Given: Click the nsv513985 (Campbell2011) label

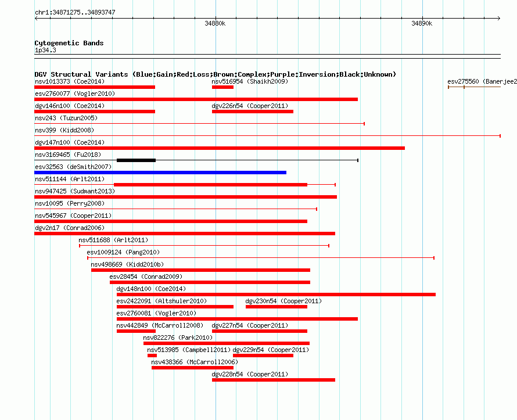Looking at the screenshot, I should [189, 350].
